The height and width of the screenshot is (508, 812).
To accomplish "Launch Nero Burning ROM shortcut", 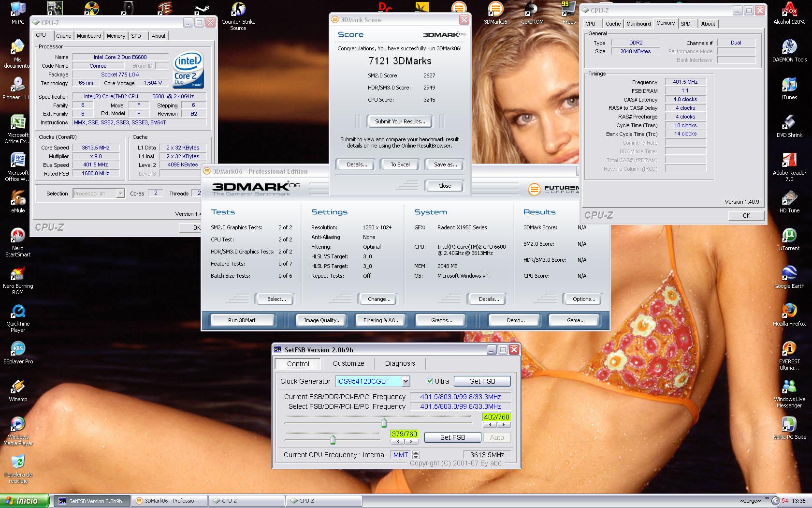I will coord(18,280).
